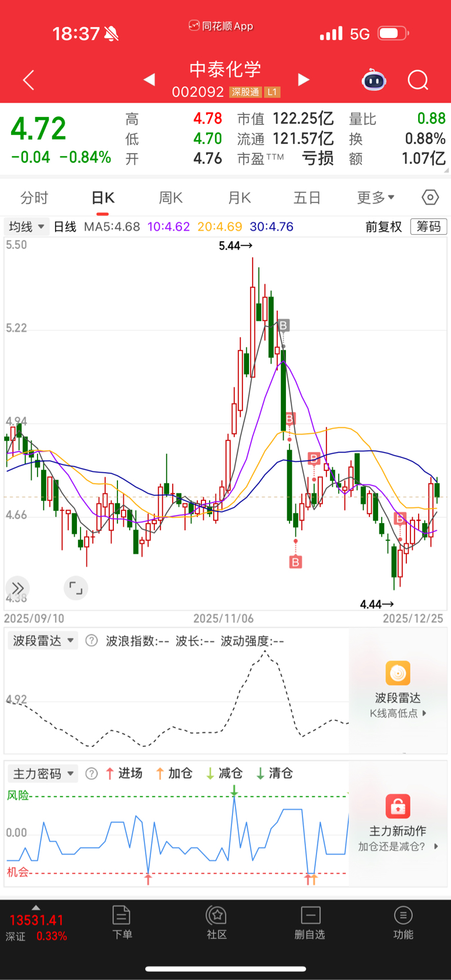451x980 pixels.
Task: Open the 均线 indicator dropdown
Action: click(x=26, y=227)
